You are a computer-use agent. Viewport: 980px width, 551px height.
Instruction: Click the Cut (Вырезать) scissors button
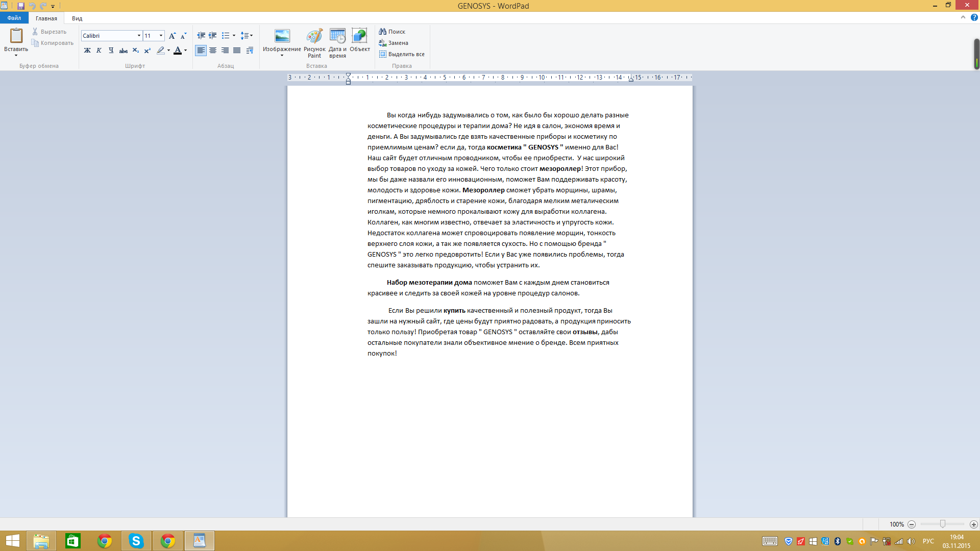coord(49,32)
